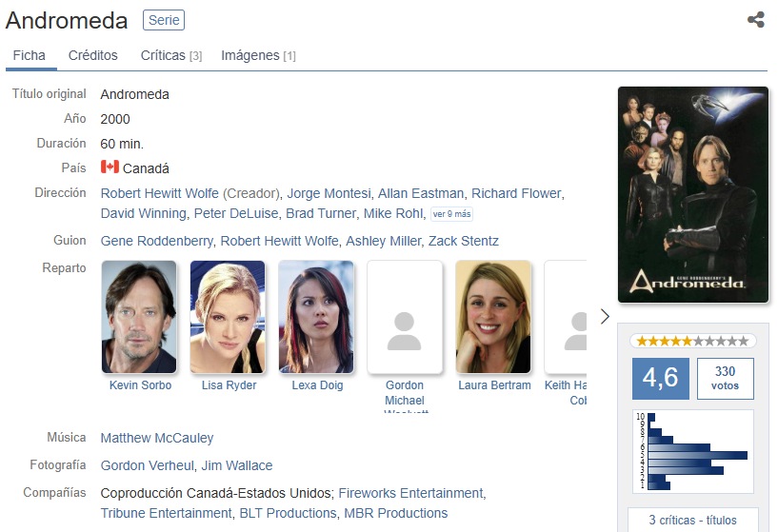Open Fireworks Entertainment link

410,493
